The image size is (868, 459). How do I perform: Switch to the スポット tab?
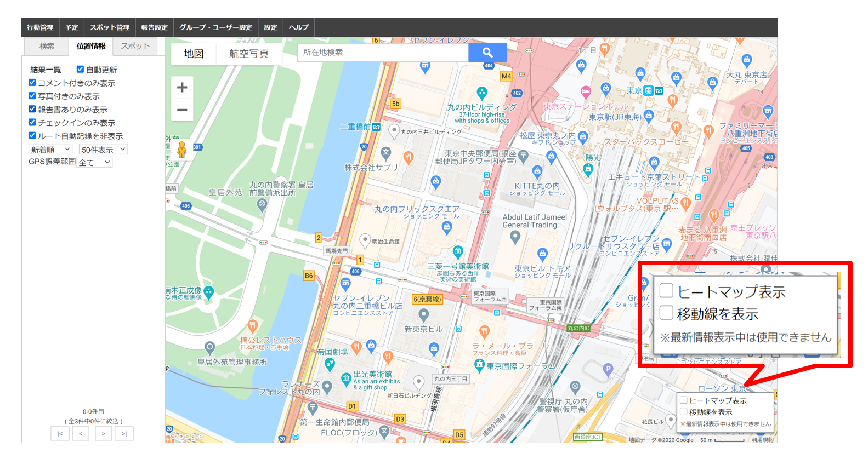coord(135,46)
